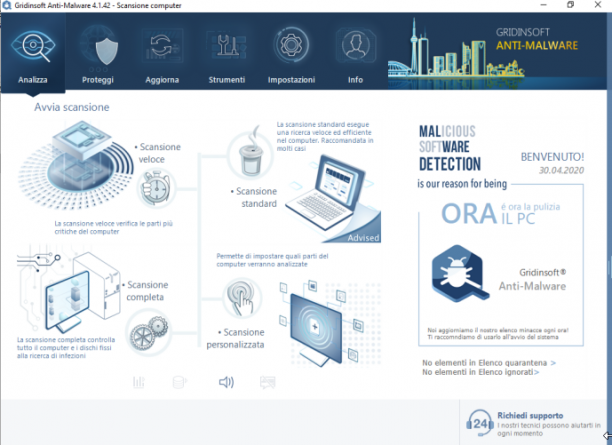Click the Gridinsoft app icon in title bar
The width and height of the screenshot is (612, 445).
[x=7, y=5]
